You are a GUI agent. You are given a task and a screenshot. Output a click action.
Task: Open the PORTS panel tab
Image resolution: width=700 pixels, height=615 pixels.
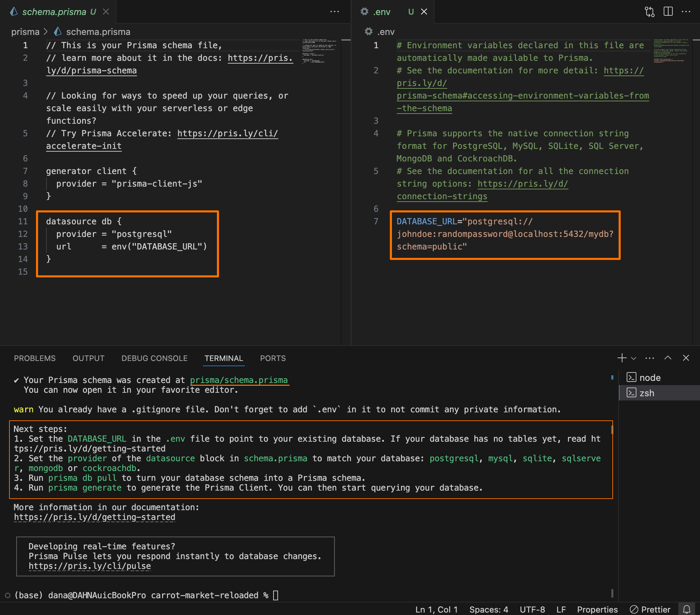[273, 359]
